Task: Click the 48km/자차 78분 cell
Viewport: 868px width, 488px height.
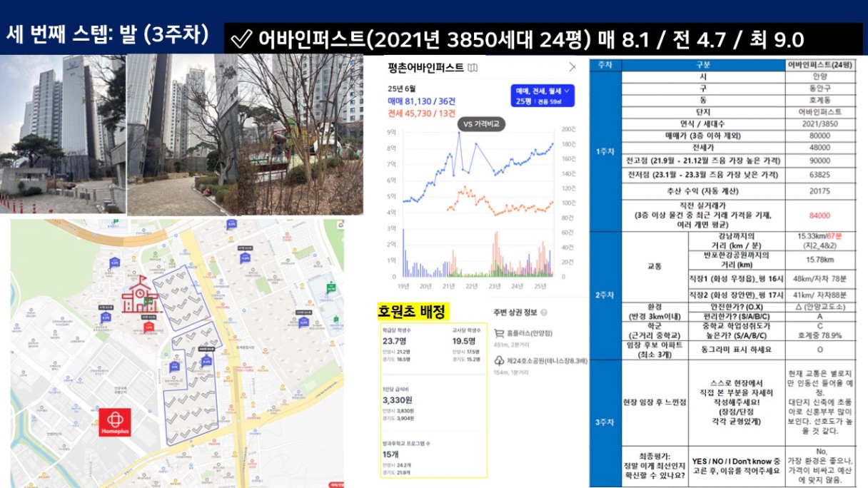Action: [x=819, y=279]
